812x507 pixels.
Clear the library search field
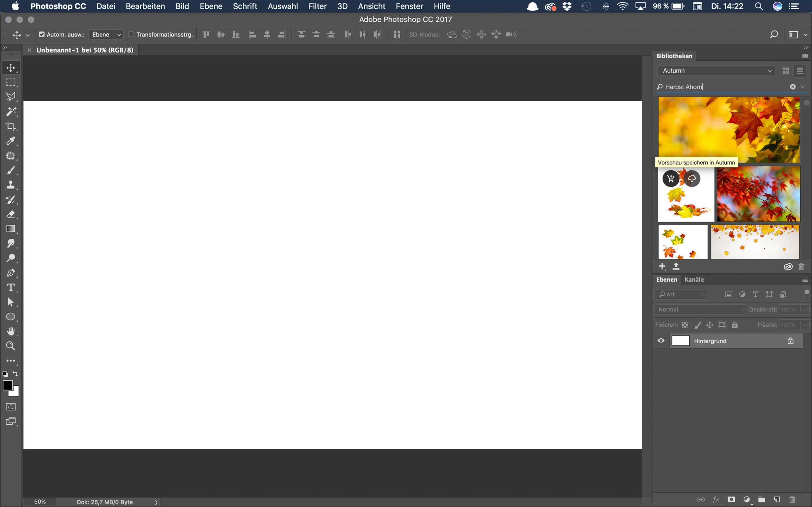(x=793, y=87)
